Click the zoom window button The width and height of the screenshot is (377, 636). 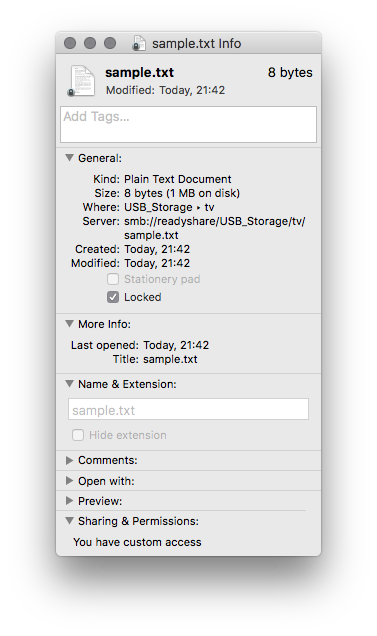110,43
